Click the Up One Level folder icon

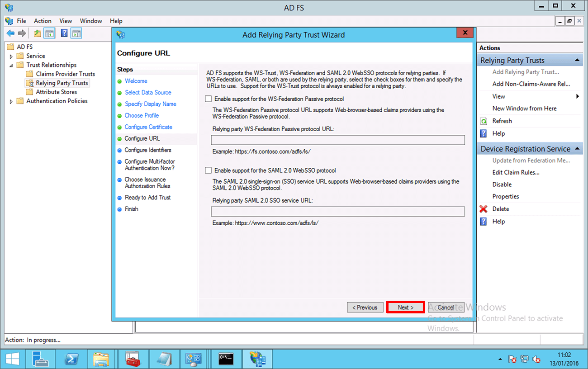click(37, 33)
